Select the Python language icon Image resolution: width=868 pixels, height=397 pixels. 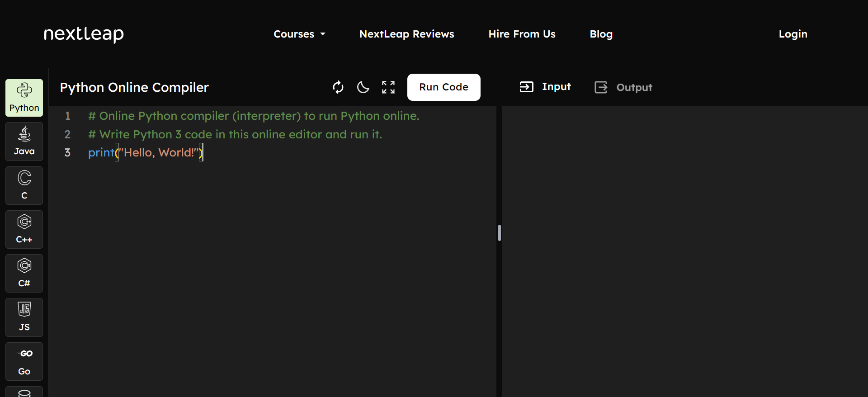tap(24, 98)
